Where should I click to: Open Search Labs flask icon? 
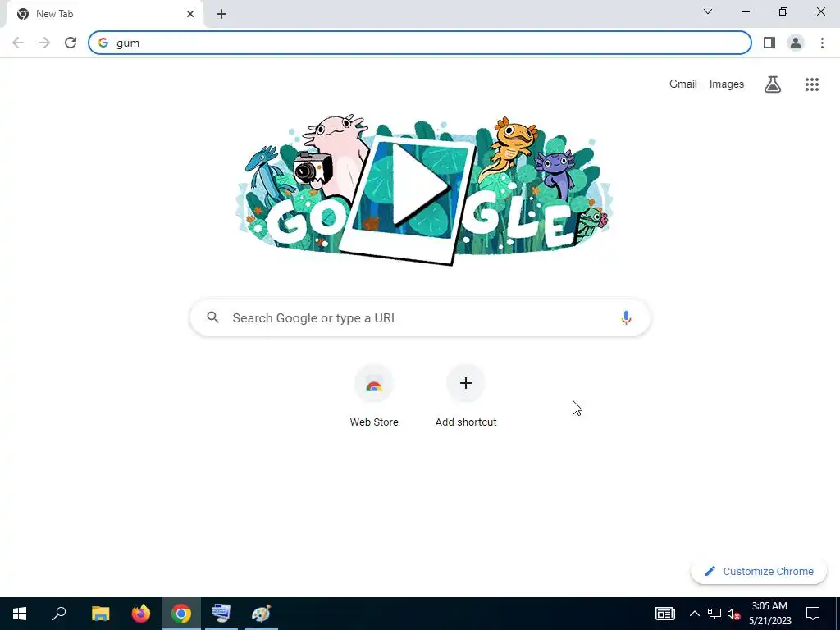coord(773,84)
